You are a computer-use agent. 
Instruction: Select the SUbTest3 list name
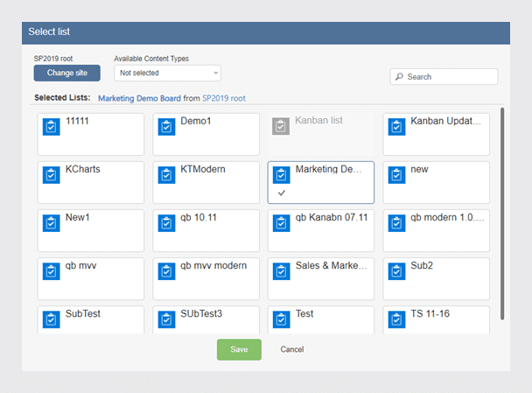[201, 314]
